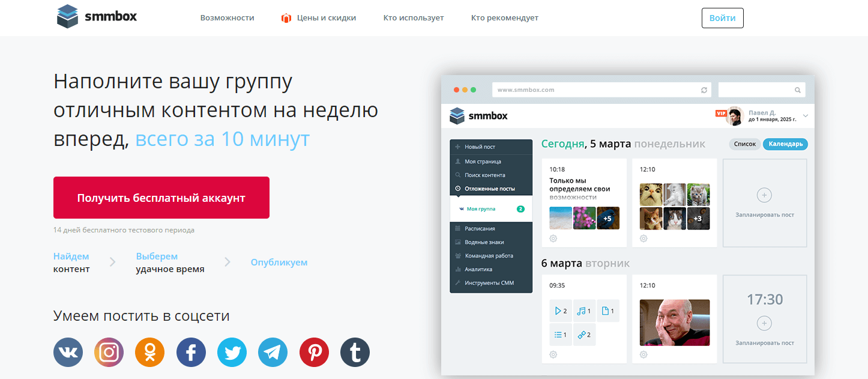Open the Возможности menu item

click(227, 18)
